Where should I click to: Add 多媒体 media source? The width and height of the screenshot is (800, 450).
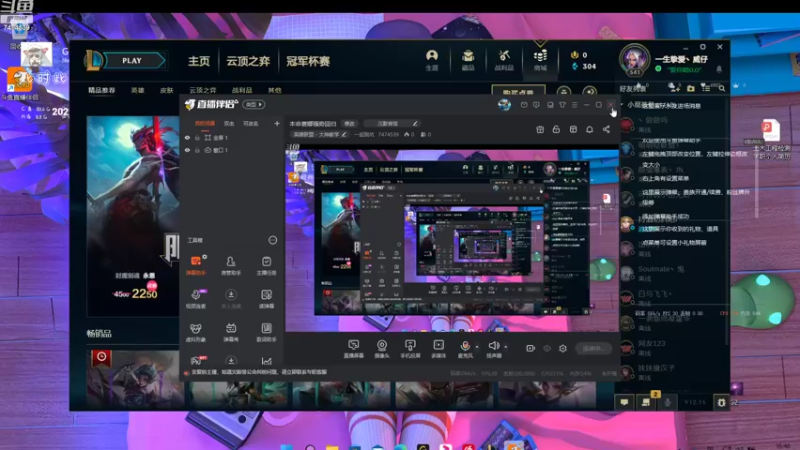coord(438,348)
